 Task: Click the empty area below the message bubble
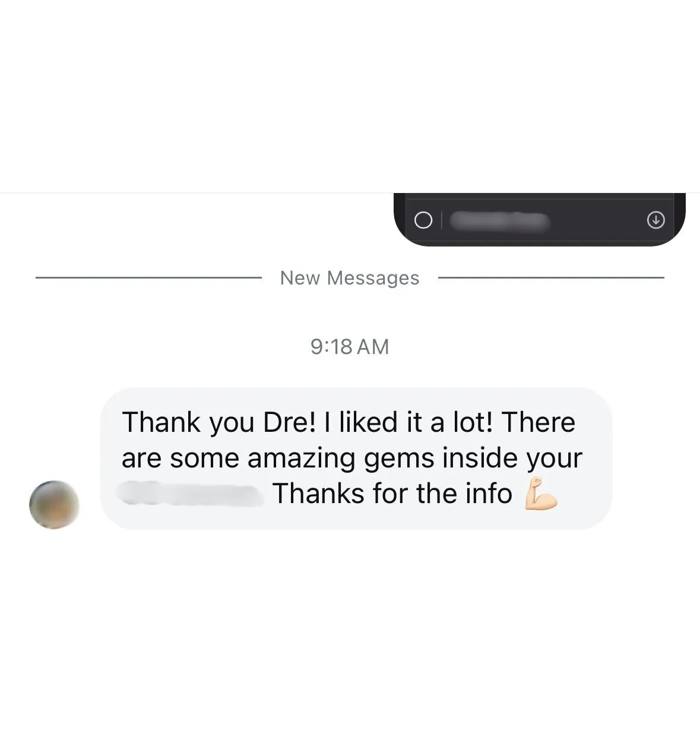tap(350, 630)
